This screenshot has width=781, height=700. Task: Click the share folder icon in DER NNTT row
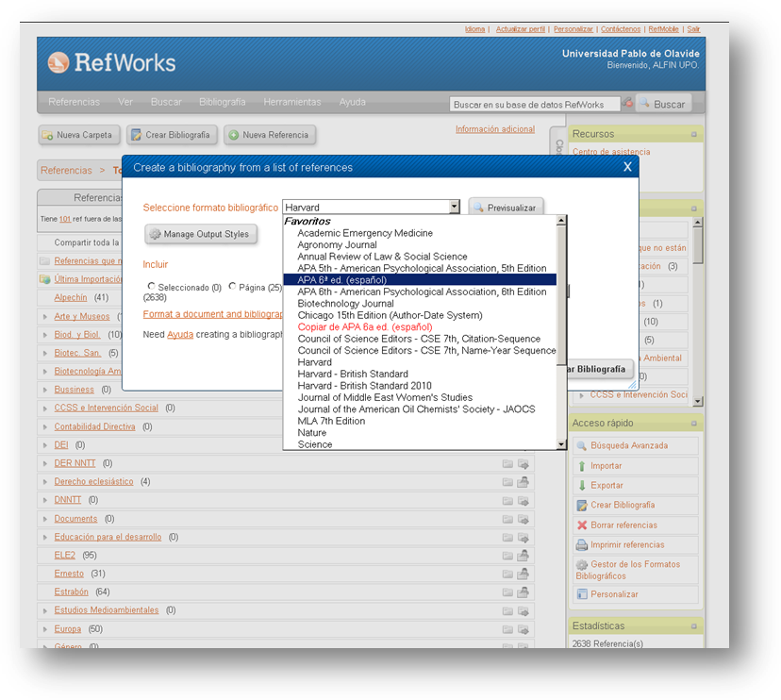523,463
